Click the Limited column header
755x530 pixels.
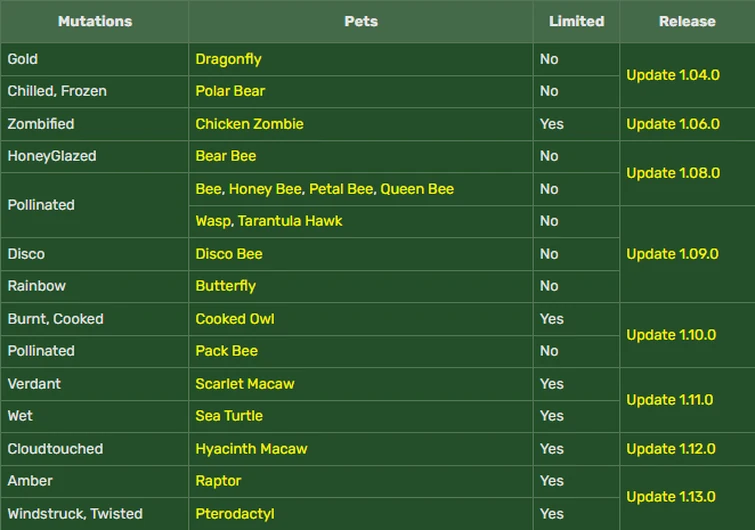tap(576, 21)
